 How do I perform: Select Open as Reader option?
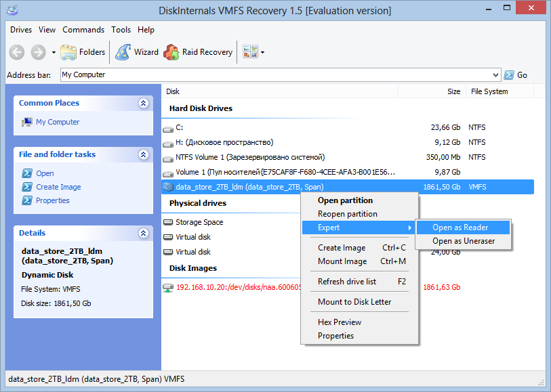462,227
